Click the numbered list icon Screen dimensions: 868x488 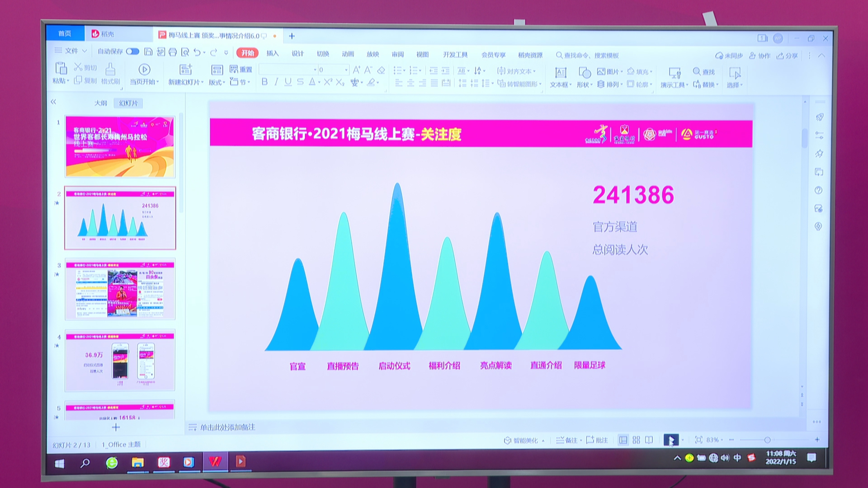413,70
